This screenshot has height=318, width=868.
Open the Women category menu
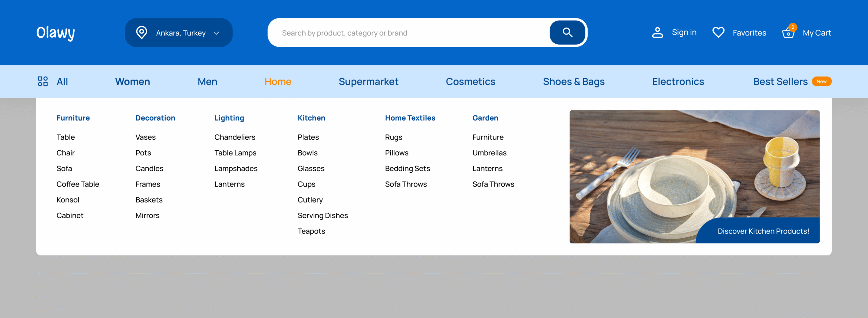click(x=132, y=82)
